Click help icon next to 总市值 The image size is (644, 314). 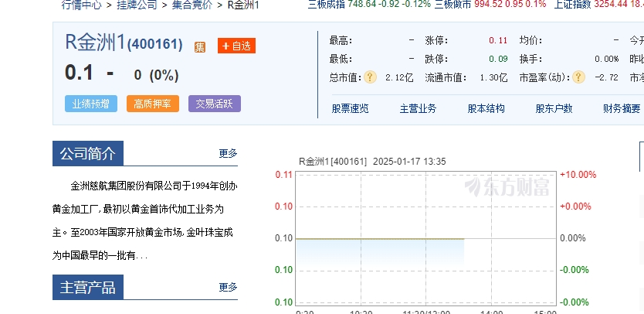click(370, 77)
